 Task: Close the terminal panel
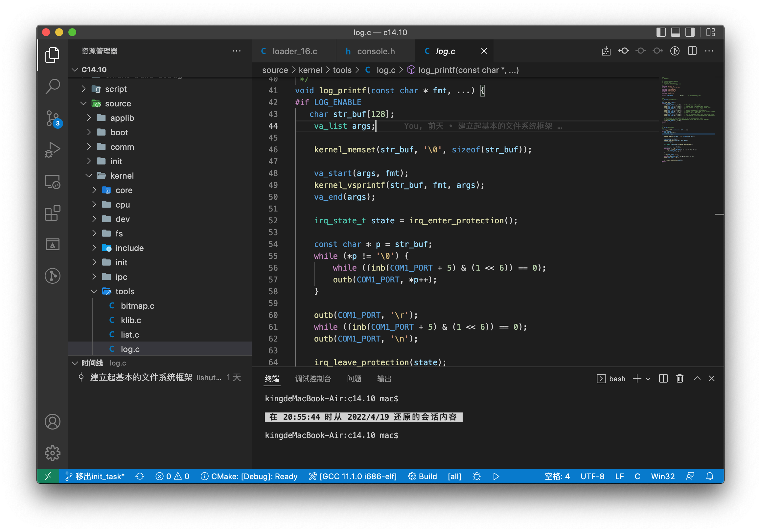coord(712,378)
